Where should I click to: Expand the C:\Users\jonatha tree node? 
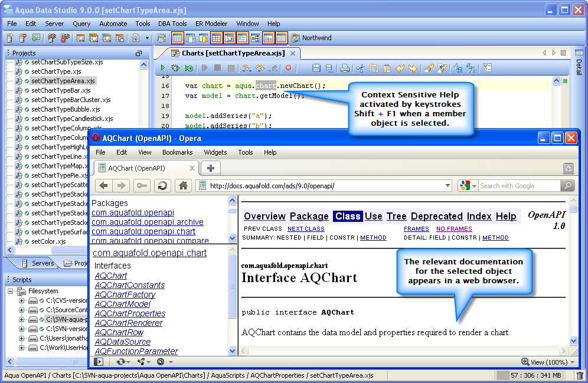(x=22, y=338)
